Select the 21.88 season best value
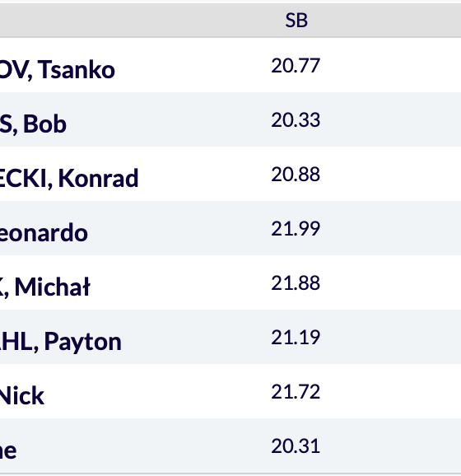Image resolution: width=461 pixels, height=476 pixels. [296, 283]
